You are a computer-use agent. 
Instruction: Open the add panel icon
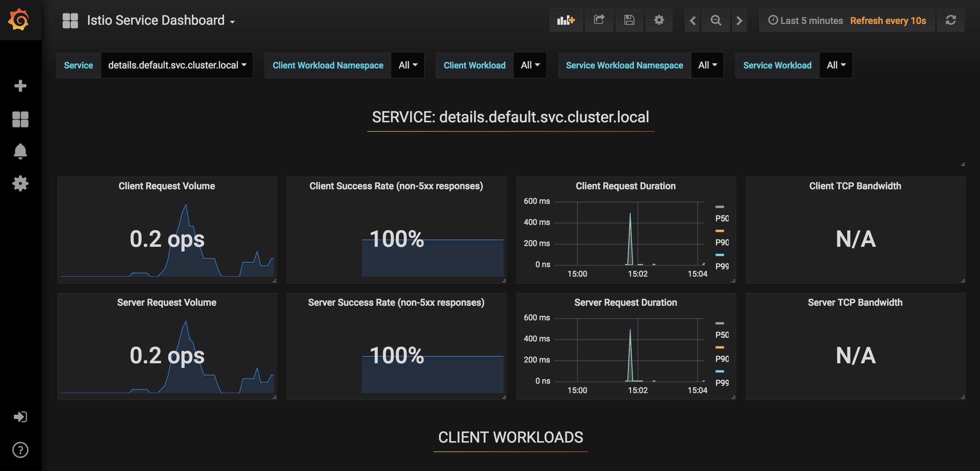(x=566, y=20)
